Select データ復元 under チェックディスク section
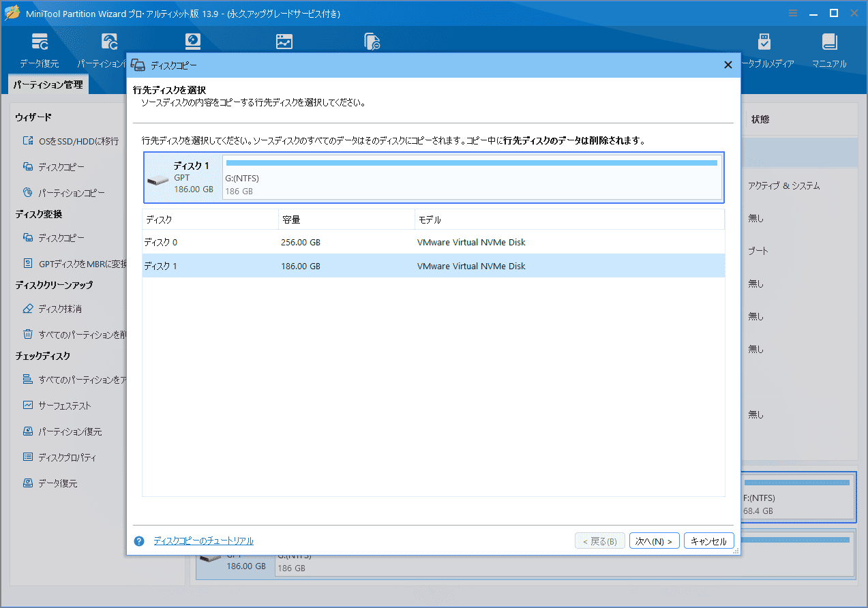868x608 pixels. [50, 483]
